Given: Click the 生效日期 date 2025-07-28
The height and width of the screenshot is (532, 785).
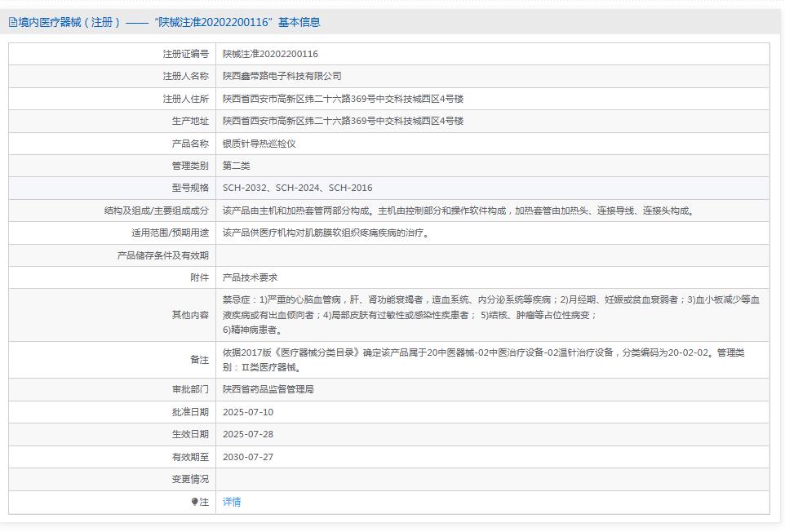Looking at the screenshot, I should pos(247,434).
